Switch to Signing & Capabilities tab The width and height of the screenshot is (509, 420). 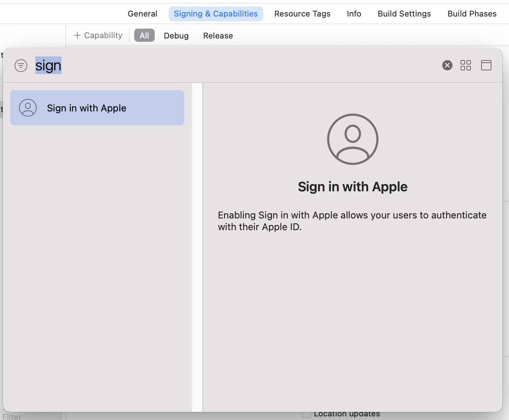tap(216, 14)
